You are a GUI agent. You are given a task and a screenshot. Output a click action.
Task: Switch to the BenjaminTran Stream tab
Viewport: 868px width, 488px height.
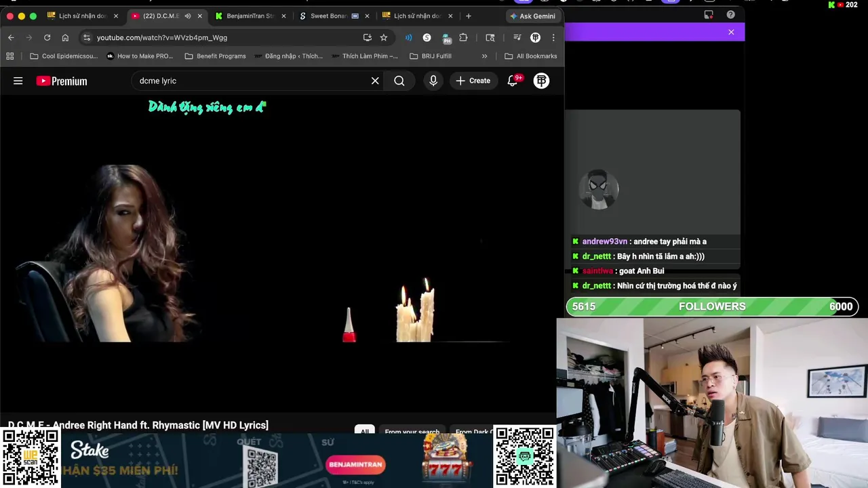pyautogui.click(x=250, y=16)
